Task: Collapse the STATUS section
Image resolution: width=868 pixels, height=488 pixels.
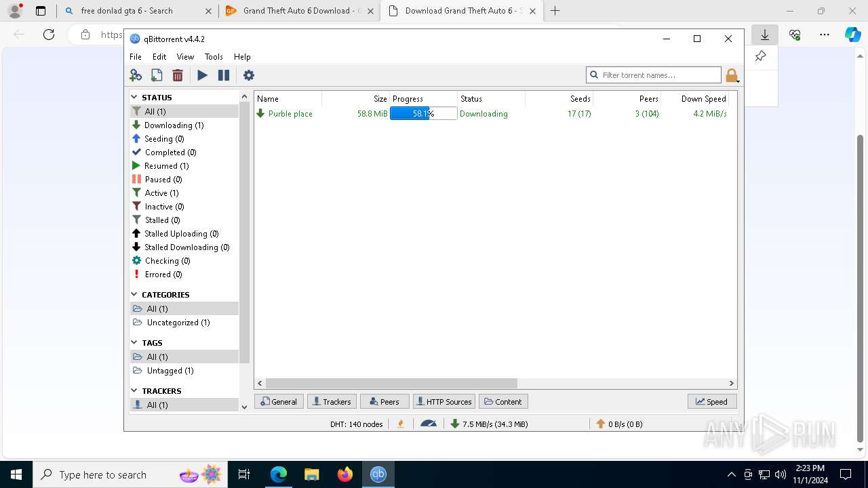Action: point(134,97)
